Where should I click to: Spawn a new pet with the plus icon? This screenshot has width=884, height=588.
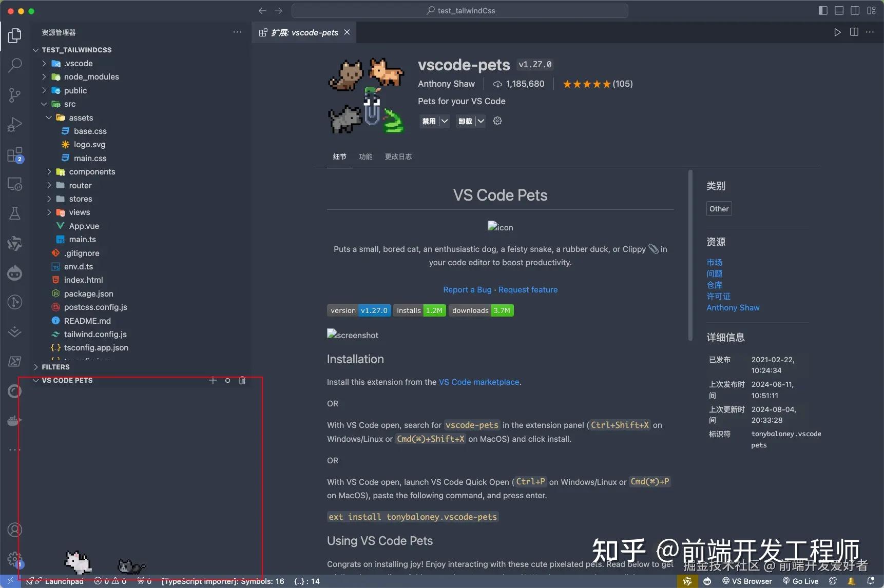click(x=213, y=380)
